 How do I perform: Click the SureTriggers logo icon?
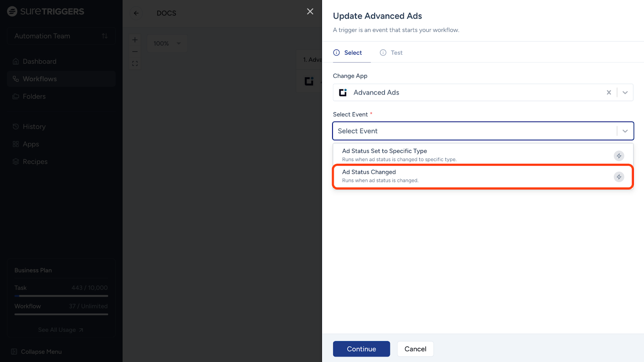[x=12, y=11]
